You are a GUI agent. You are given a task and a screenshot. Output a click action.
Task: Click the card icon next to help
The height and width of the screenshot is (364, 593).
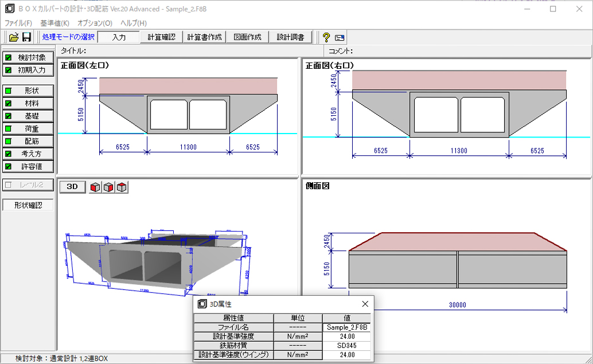[x=340, y=37]
